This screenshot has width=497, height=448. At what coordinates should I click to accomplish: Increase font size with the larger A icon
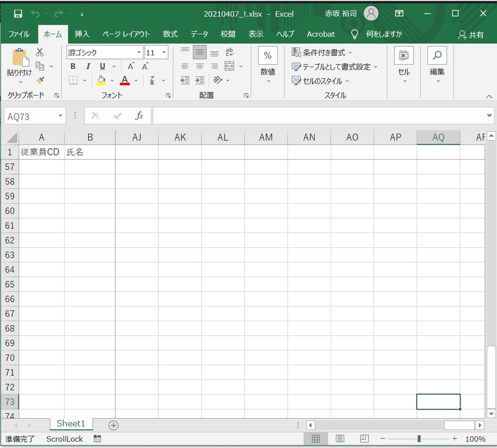[130, 66]
